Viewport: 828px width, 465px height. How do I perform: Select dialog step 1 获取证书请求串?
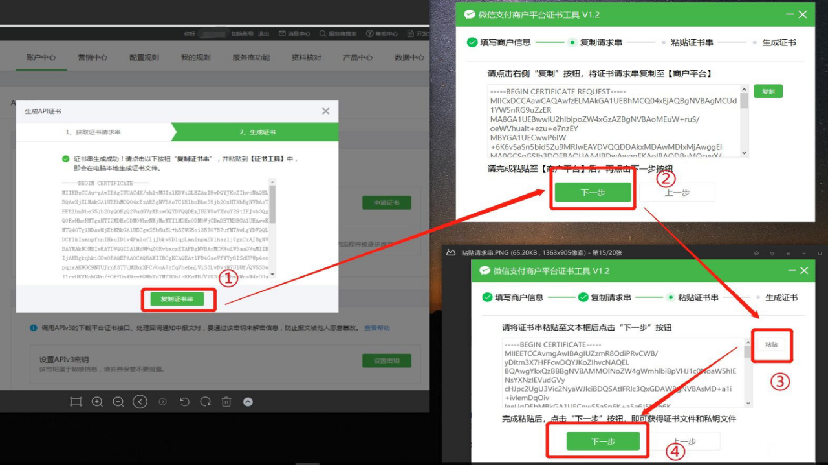pyautogui.click(x=93, y=132)
